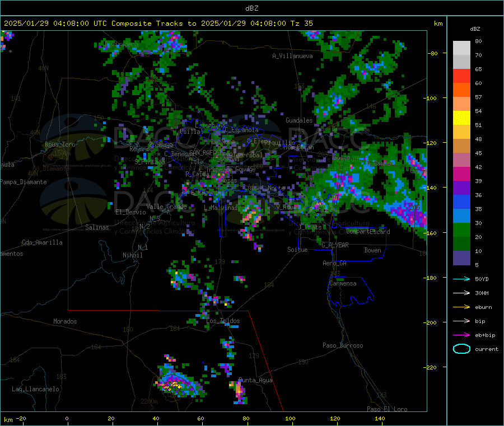Click the 'Punta_Agua' map label

coord(255,380)
